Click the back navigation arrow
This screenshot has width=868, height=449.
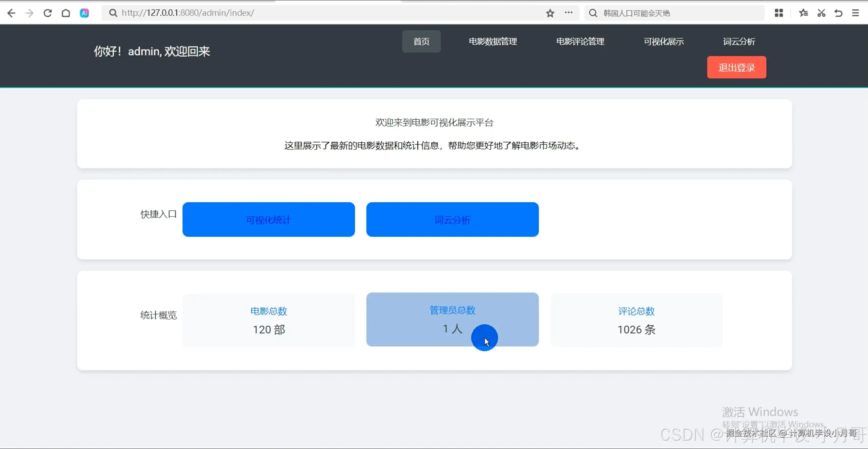point(11,13)
